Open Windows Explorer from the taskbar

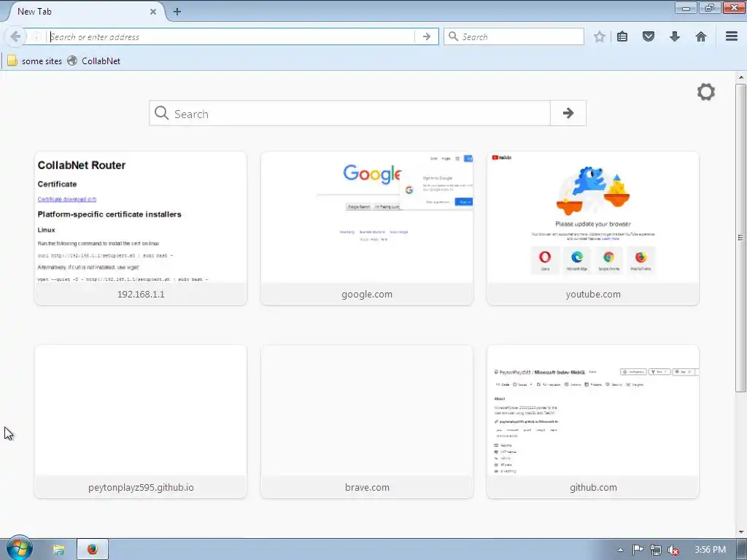[58, 550]
